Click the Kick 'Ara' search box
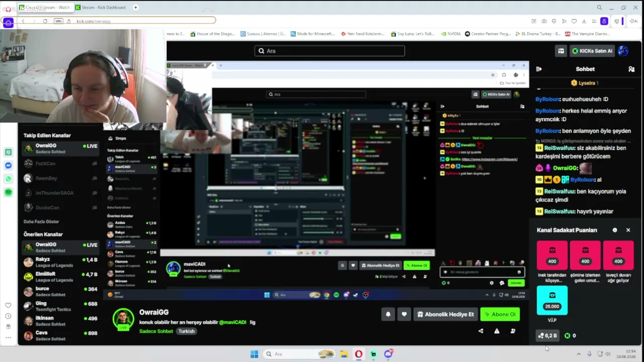The height and width of the screenshot is (362, 644). point(330,51)
